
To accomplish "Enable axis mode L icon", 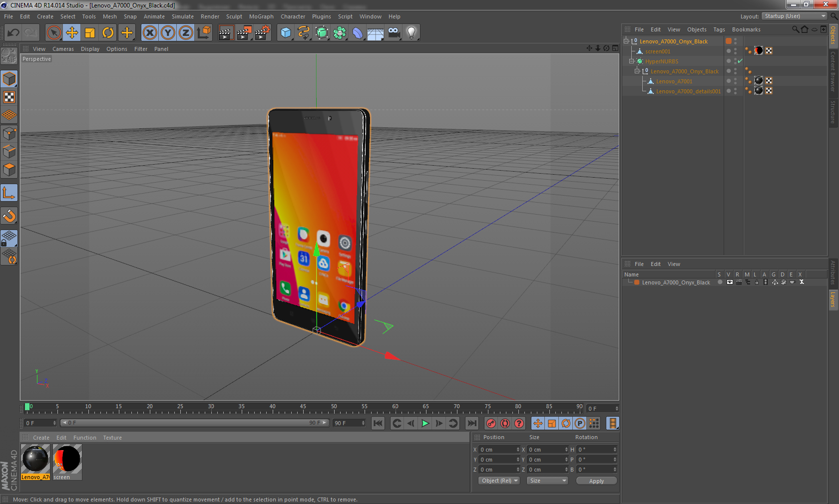I will pos(9,193).
